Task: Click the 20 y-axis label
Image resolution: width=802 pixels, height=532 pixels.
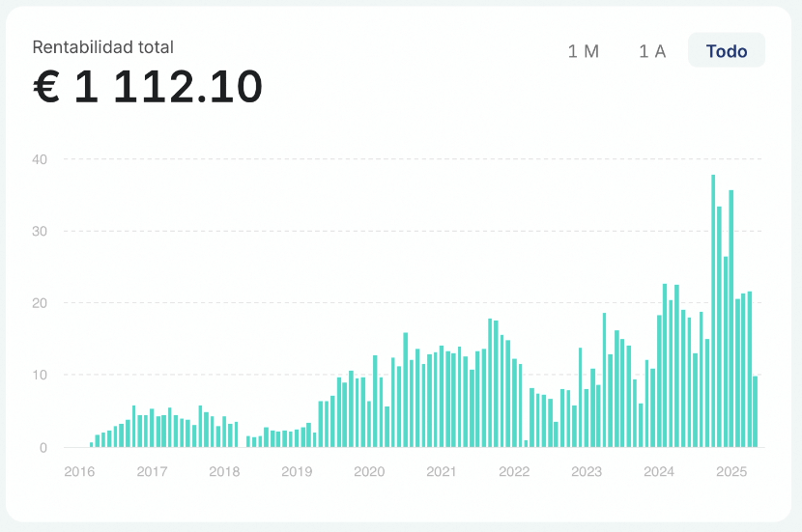Action: coord(42,303)
